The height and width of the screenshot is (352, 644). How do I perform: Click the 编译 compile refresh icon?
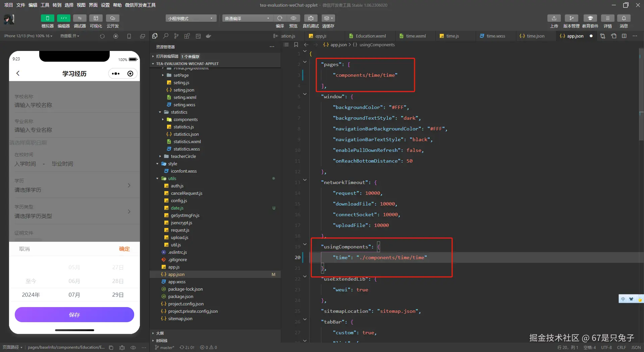point(280,18)
